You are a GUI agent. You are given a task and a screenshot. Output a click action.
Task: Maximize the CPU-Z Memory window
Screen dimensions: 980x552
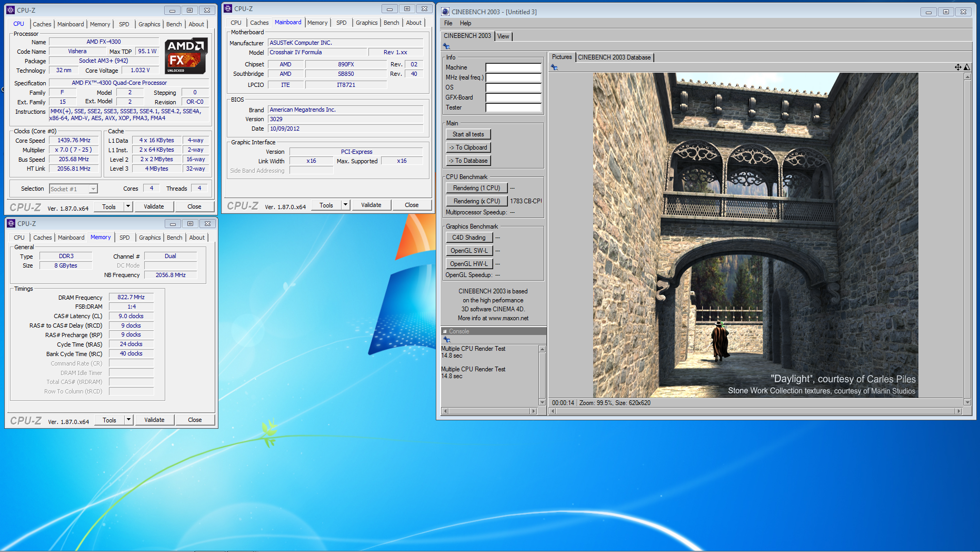(191, 223)
